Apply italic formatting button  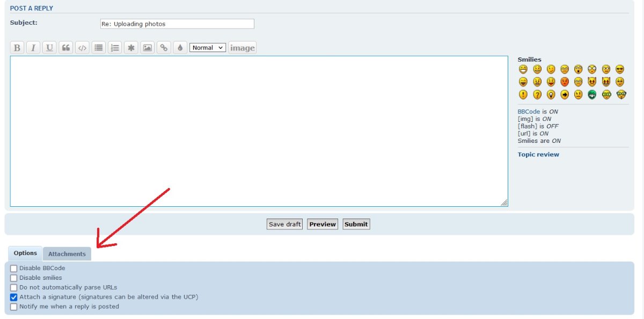pos(33,48)
